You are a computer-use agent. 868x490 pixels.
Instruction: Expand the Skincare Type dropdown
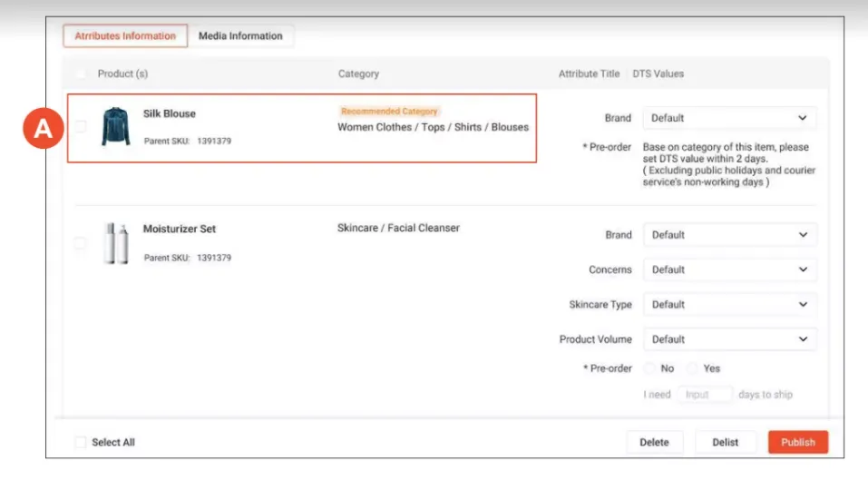[729, 305]
